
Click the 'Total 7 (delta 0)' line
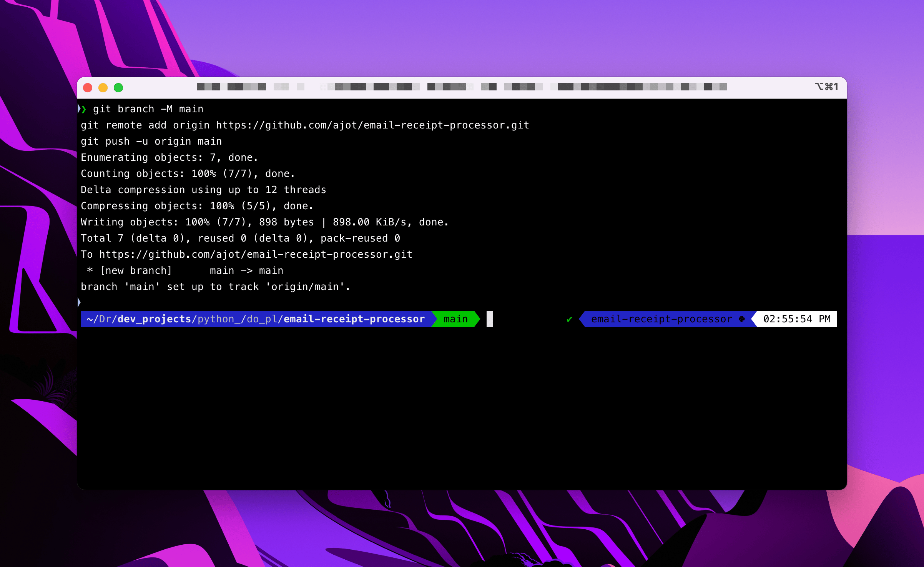(241, 238)
